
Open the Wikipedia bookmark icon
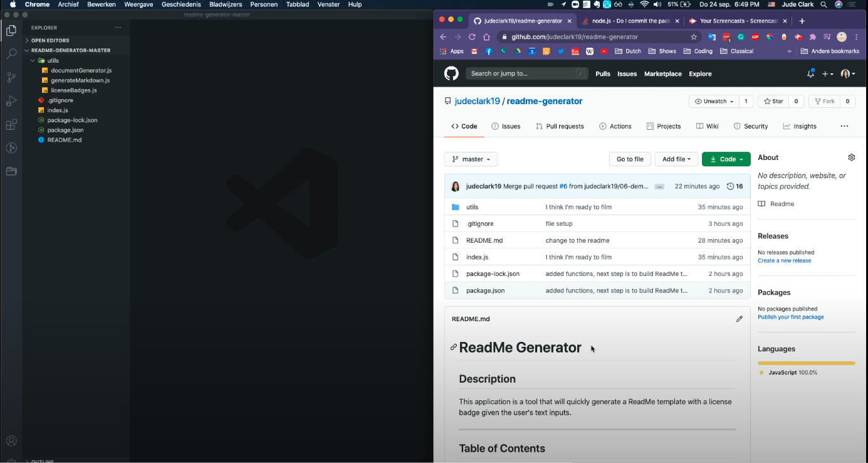[x=590, y=51]
